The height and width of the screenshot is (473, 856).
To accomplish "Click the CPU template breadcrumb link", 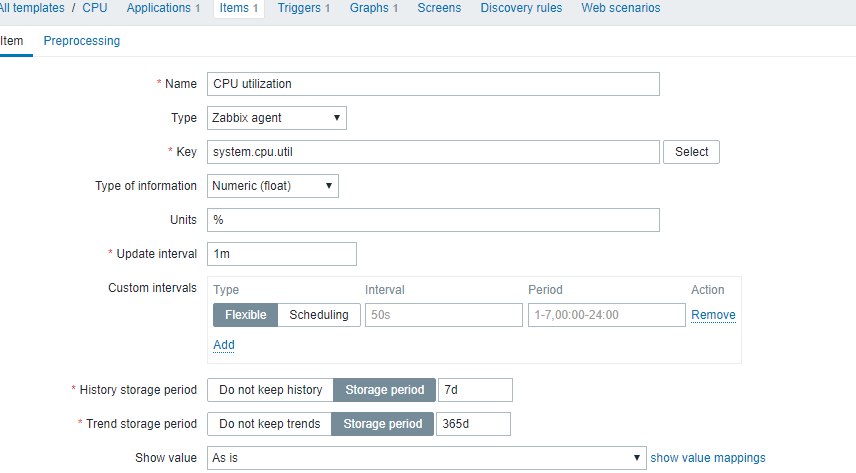I will click(x=95, y=8).
